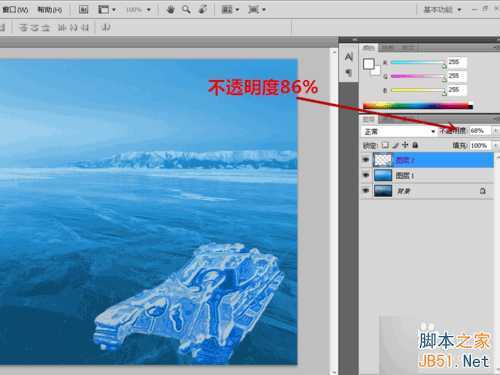Click the View Extras icon

point(103,10)
